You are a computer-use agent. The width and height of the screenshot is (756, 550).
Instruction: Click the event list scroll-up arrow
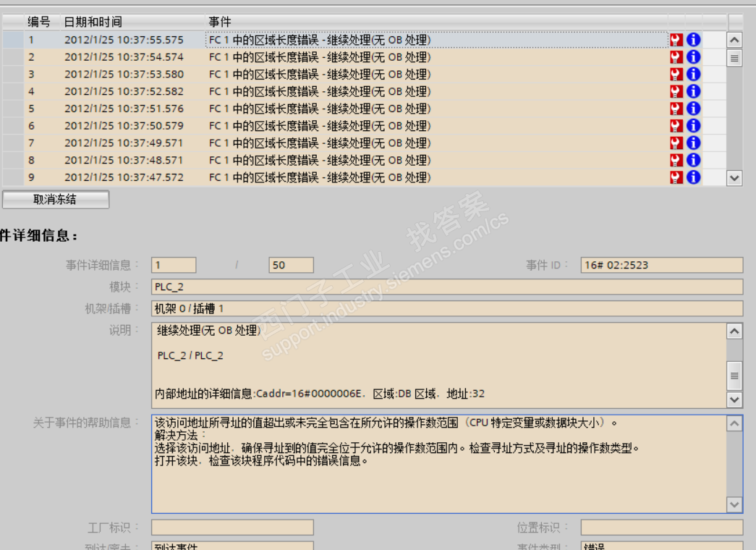tap(734, 40)
